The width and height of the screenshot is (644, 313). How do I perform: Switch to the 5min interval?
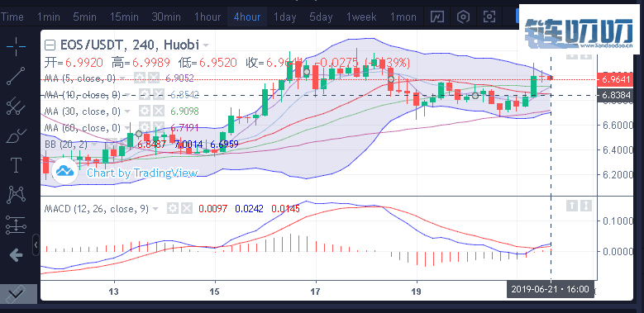(84, 17)
